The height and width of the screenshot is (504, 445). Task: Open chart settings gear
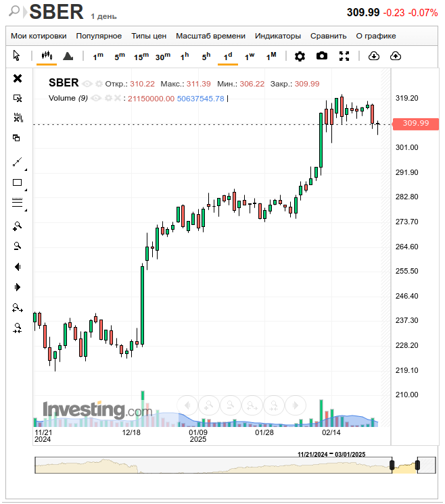pos(300,56)
